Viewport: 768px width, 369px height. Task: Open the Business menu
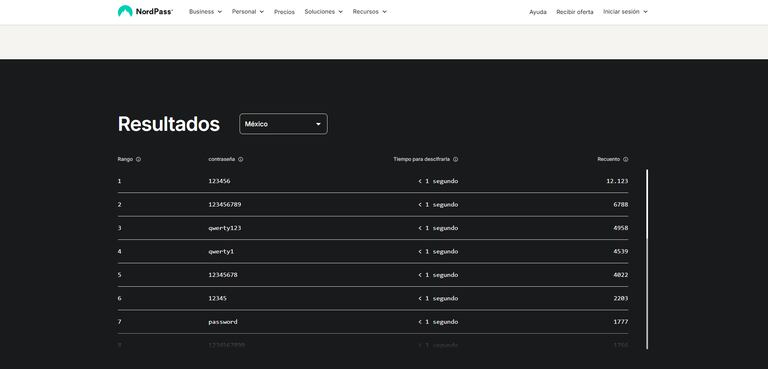click(205, 12)
